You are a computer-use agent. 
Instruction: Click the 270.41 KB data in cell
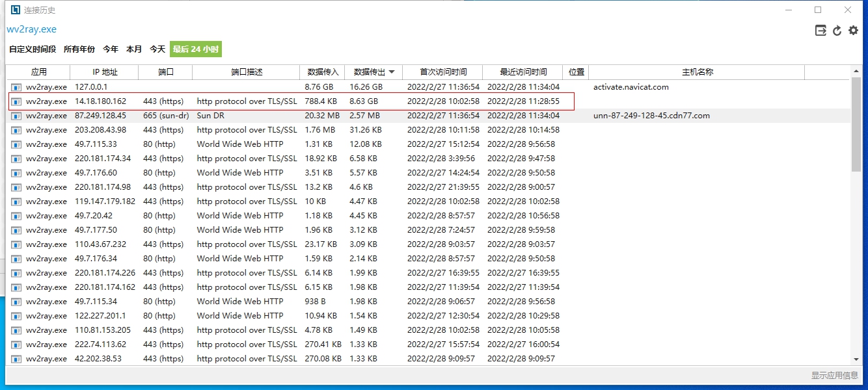tap(323, 344)
